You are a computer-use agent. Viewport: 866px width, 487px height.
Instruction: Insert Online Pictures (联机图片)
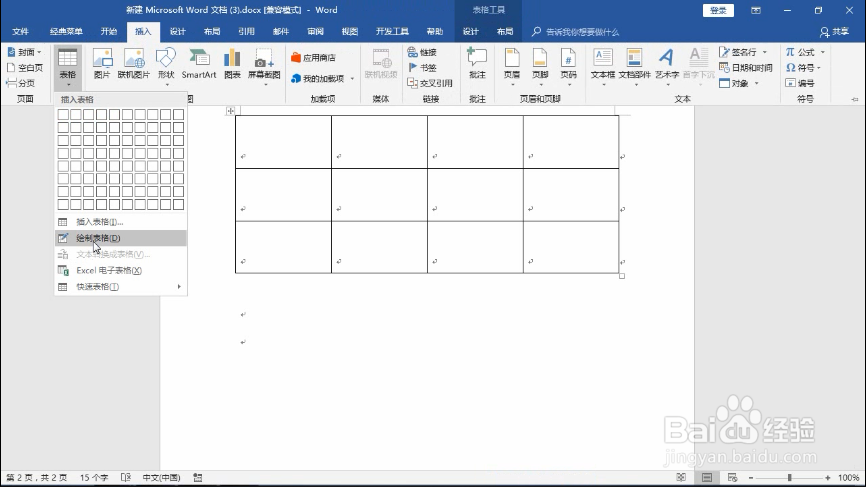[134, 64]
